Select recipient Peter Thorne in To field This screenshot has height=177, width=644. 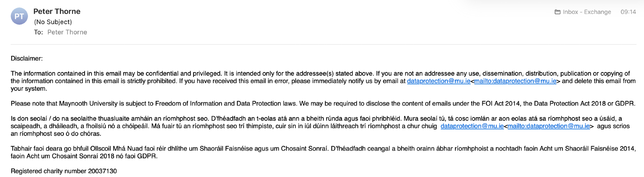tap(67, 32)
